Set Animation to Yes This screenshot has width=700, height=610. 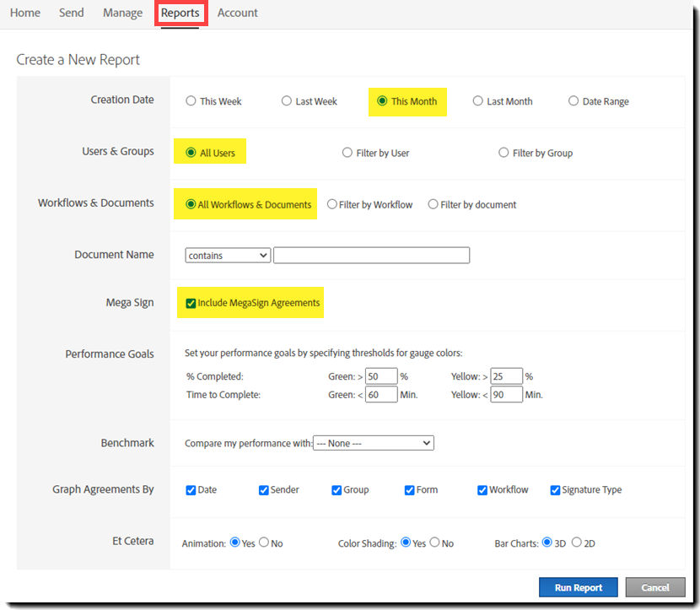click(x=234, y=543)
